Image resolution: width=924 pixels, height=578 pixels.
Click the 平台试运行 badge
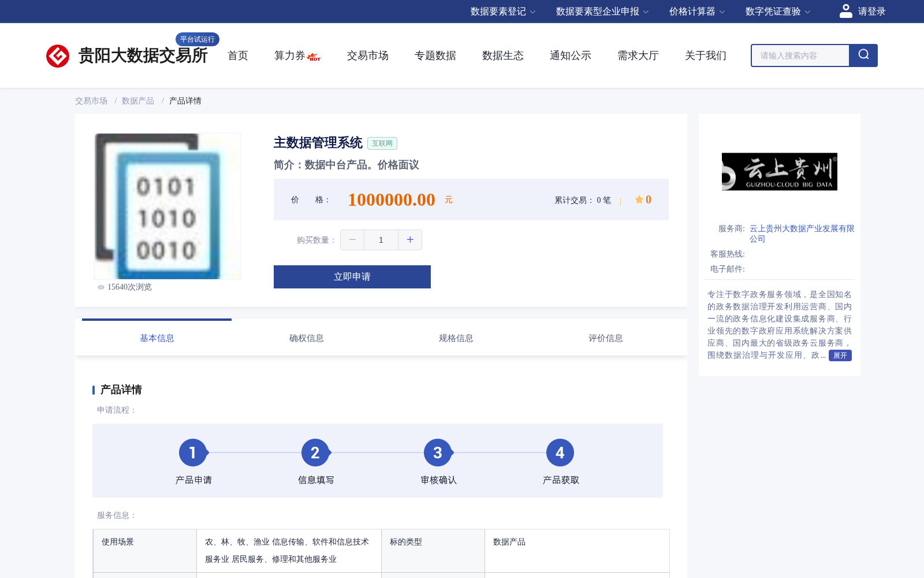(x=198, y=39)
